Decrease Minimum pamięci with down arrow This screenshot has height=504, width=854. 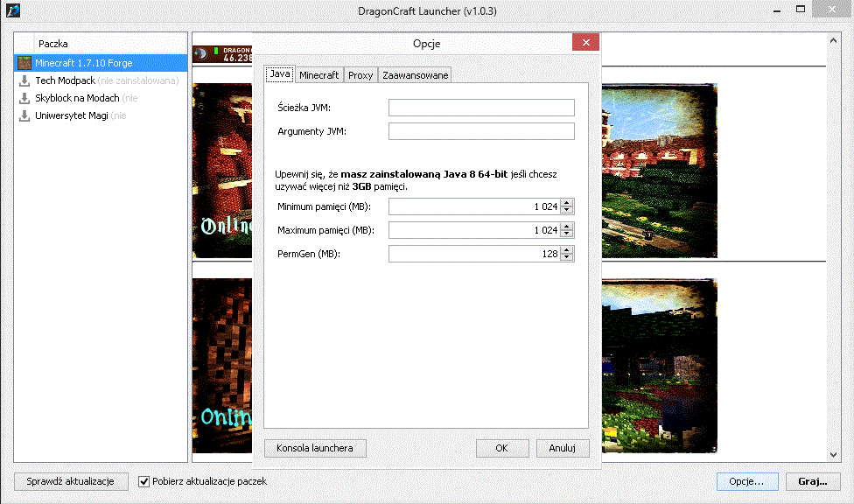click(567, 211)
